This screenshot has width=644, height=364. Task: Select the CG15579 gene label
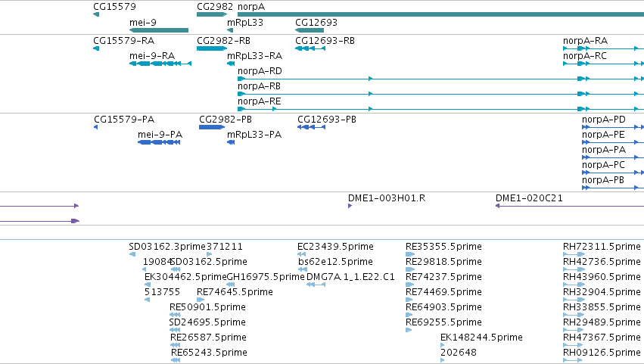[114, 7]
